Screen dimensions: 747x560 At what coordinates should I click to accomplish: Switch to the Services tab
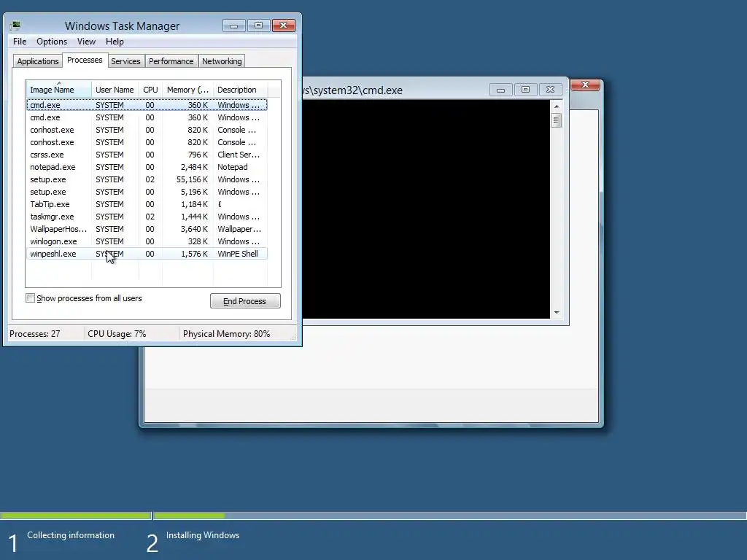pyautogui.click(x=125, y=61)
